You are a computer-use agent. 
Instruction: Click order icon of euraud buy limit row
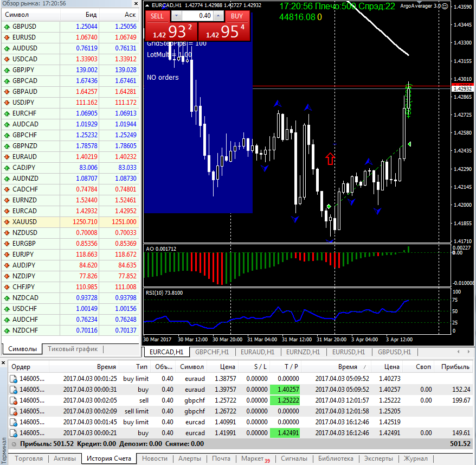coord(14,379)
